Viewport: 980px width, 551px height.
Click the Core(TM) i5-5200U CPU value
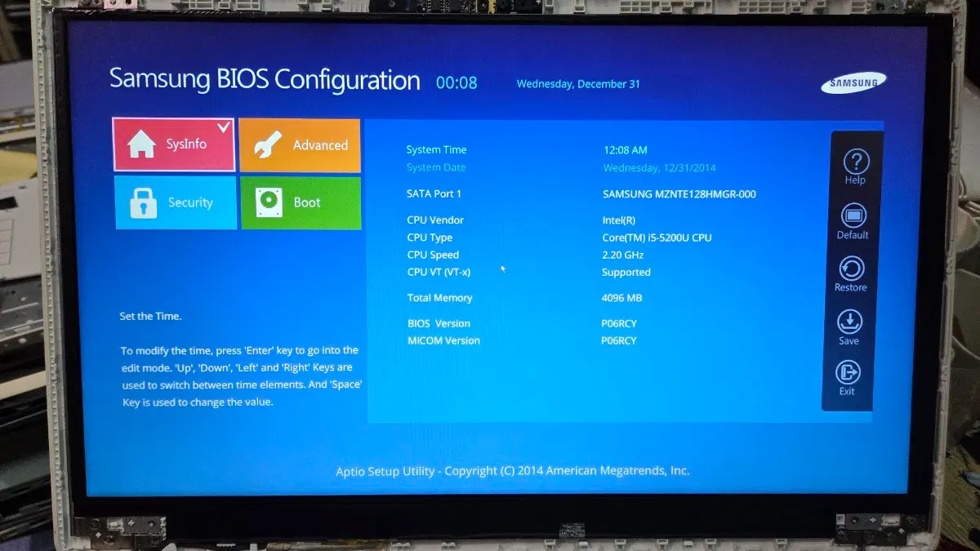click(x=657, y=238)
